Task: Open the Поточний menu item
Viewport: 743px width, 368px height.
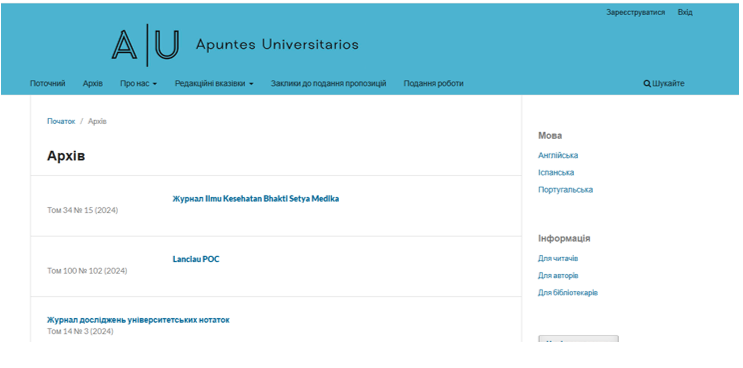Action: tap(47, 84)
